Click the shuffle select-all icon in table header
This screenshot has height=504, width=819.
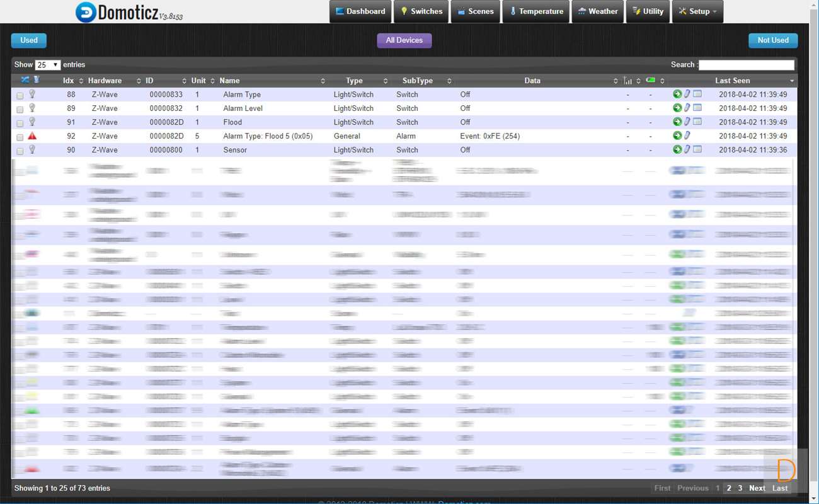point(25,80)
